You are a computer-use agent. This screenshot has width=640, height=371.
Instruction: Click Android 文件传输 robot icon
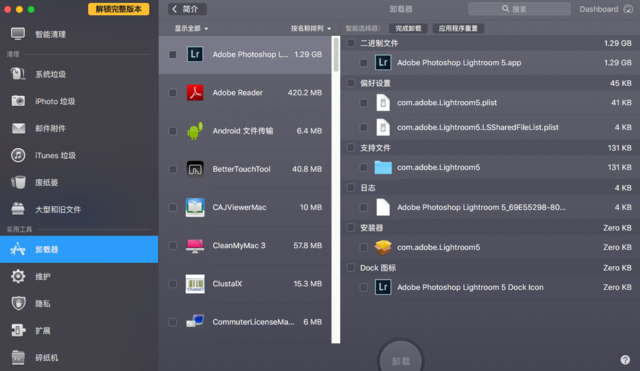pos(195,131)
